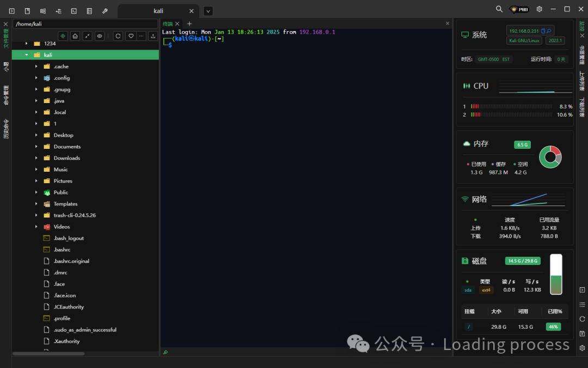
Task: Click the list icon on right sidebar bottom
Action: click(x=582, y=305)
